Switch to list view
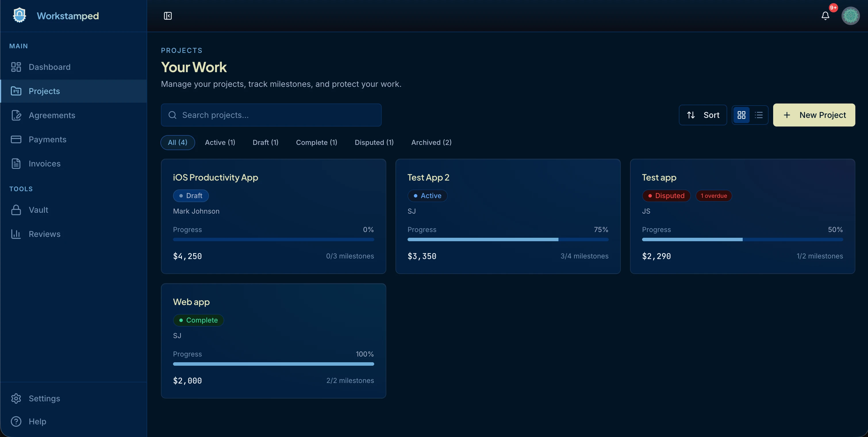The height and width of the screenshot is (437, 868). (x=758, y=115)
